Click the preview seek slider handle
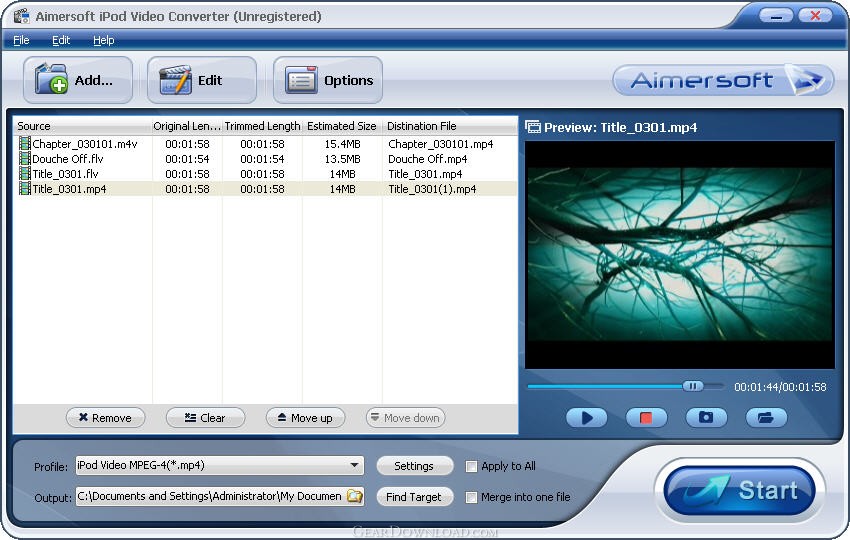Screen dimensions: 850x540 tap(692, 386)
